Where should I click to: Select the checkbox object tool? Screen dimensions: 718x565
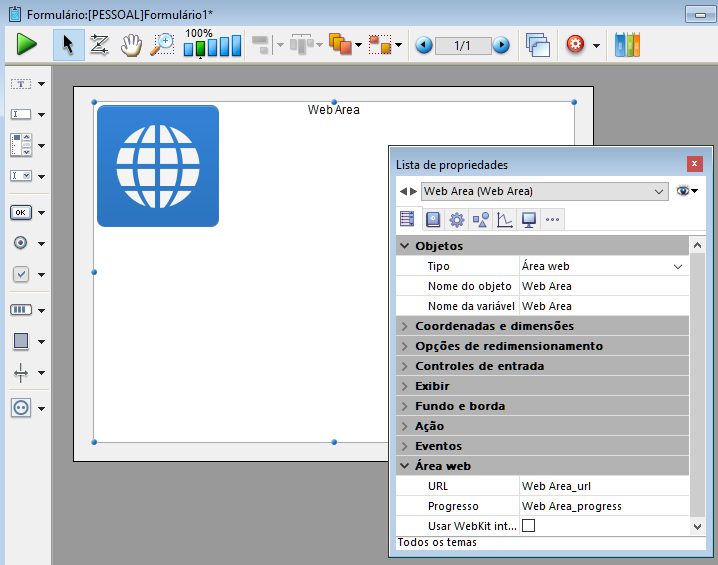[x=21, y=274]
